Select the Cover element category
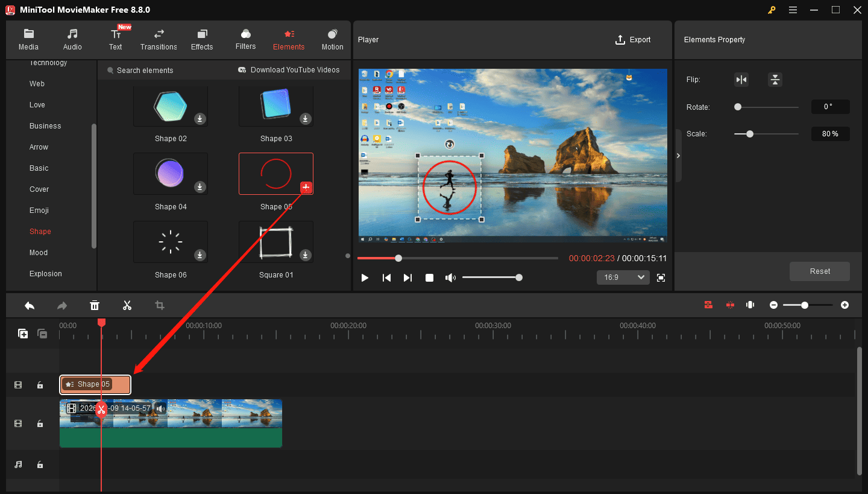868x494 pixels. click(39, 189)
